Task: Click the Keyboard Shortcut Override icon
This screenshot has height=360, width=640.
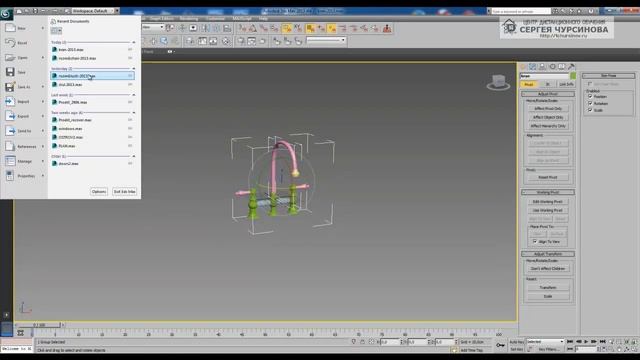Action: pos(193,28)
